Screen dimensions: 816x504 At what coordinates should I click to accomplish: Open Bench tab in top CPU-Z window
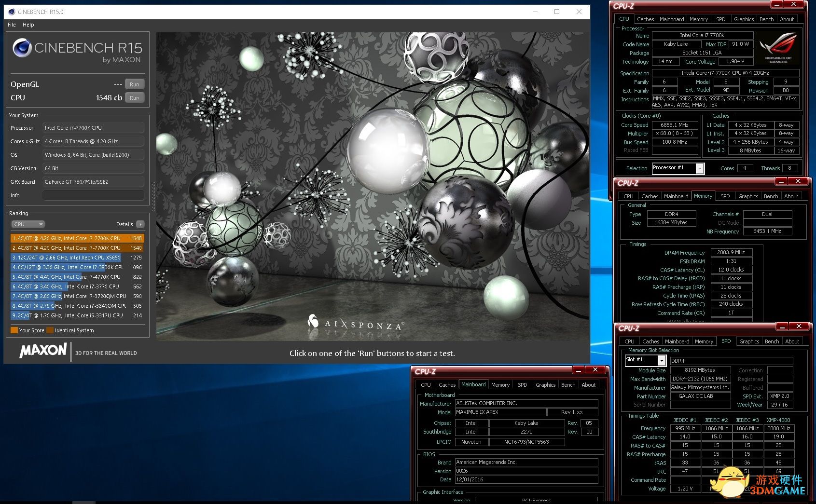(x=766, y=19)
